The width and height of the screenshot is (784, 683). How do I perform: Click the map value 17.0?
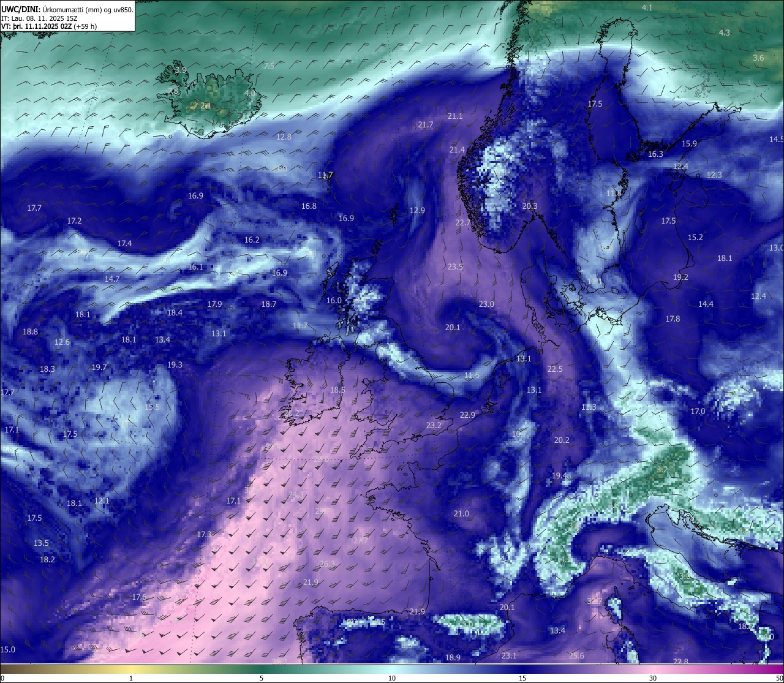698,411
